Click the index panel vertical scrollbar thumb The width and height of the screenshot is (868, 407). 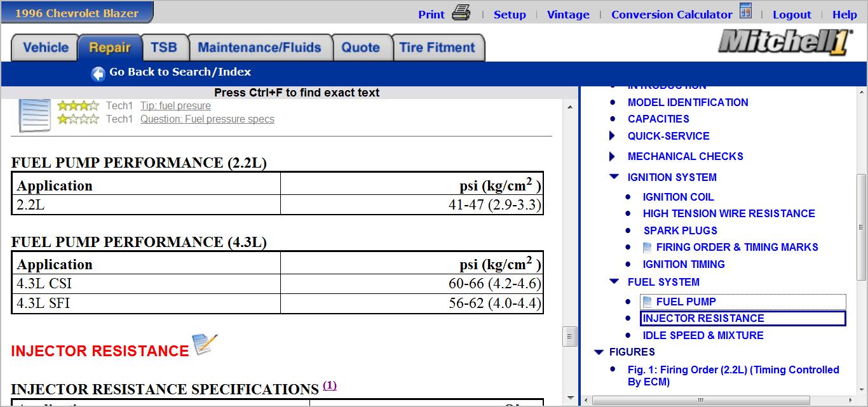pos(862,227)
